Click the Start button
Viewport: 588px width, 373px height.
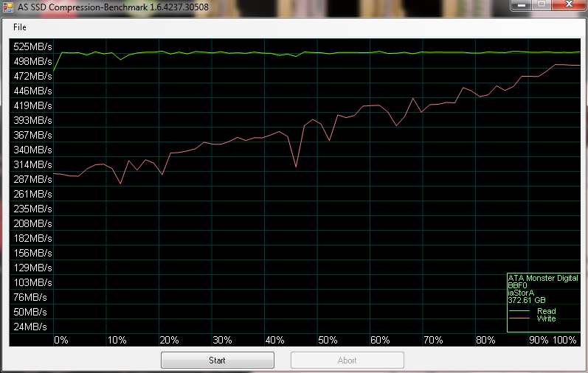tap(217, 360)
